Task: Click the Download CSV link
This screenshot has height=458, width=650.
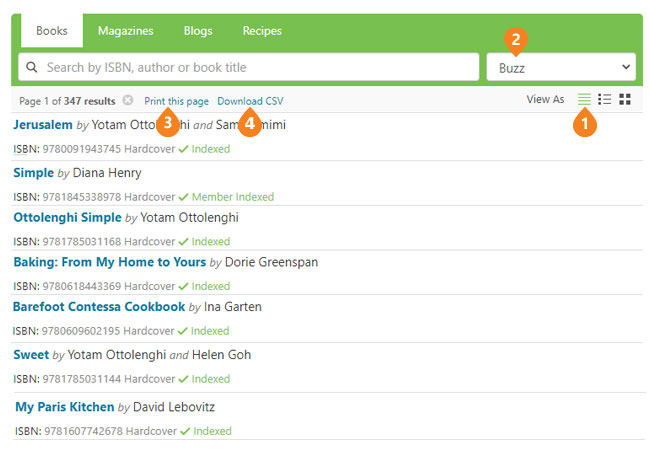Action: 250,101
